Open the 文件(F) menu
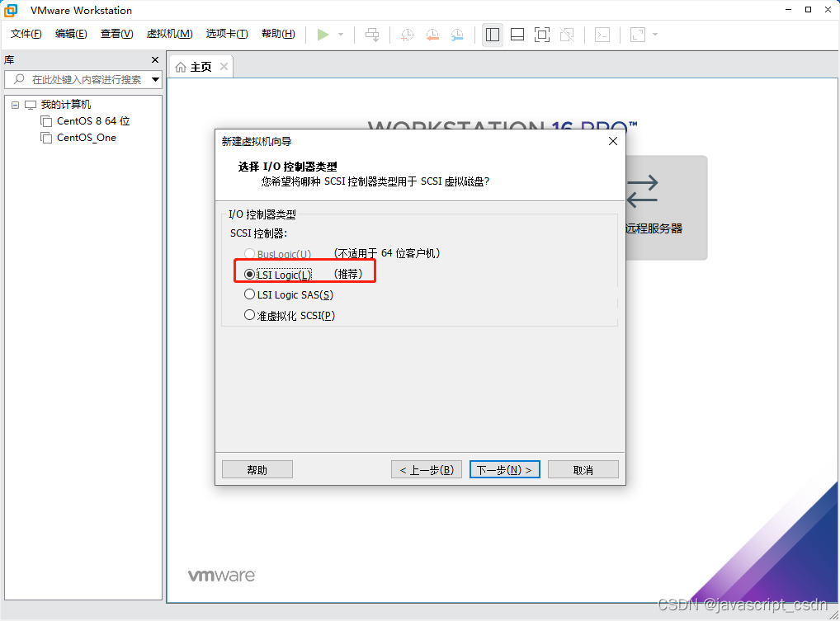Screen dimensions: 840x621 26,34
